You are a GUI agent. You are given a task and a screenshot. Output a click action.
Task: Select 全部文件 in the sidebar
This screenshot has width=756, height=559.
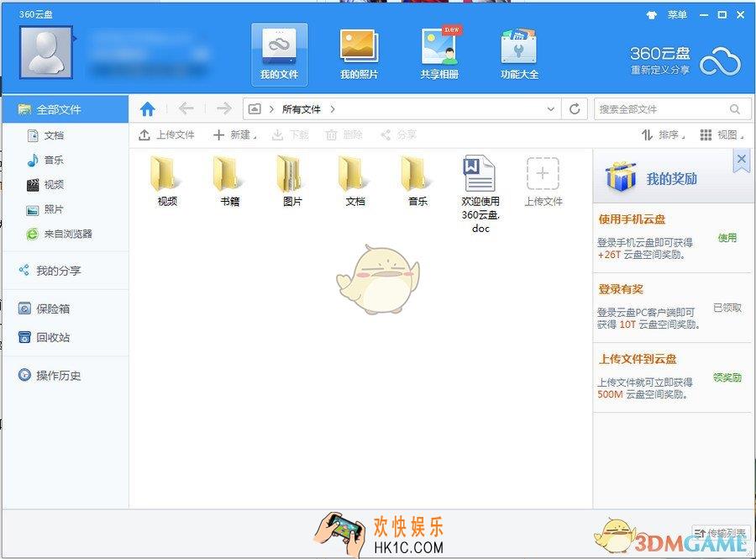66,109
